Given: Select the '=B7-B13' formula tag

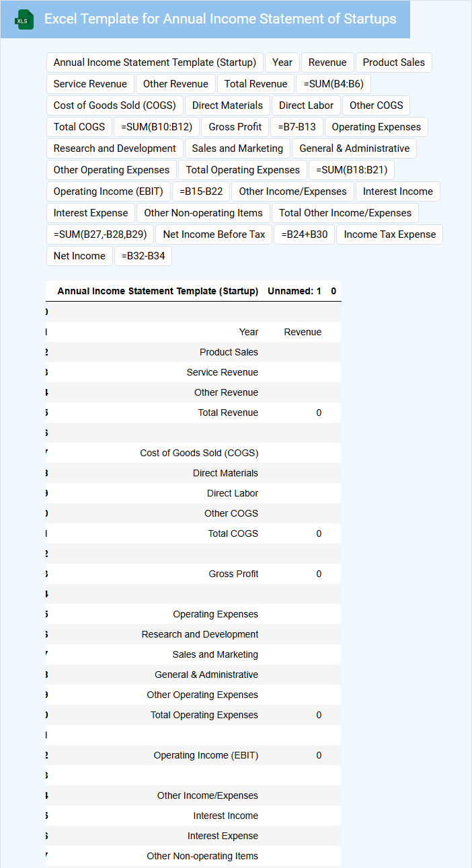Looking at the screenshot, I should (297, 127).
